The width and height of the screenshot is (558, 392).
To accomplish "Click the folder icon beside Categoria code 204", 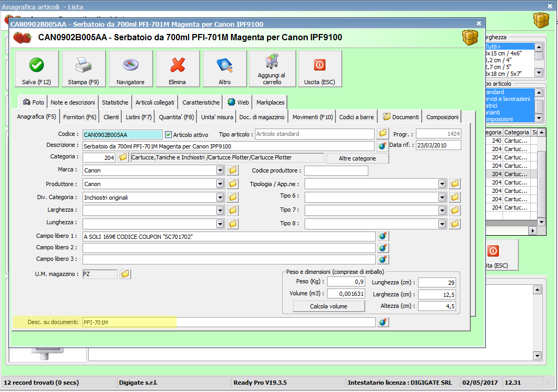I will [123, 157].
